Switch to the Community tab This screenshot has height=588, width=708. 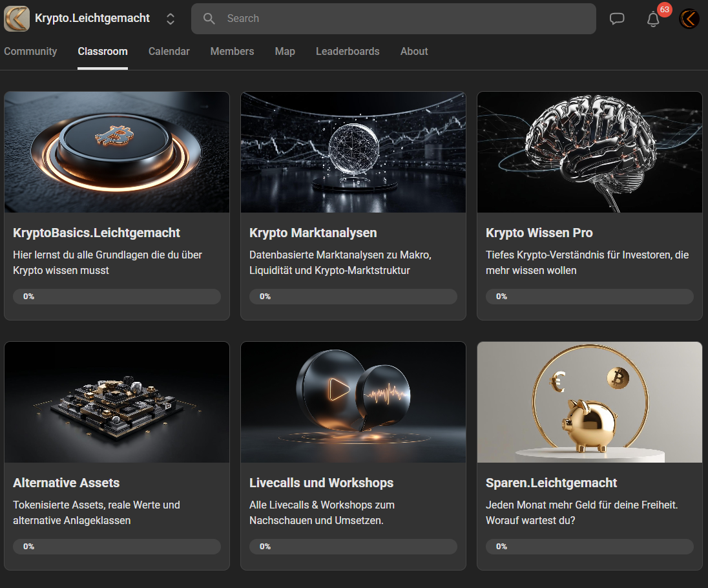click(x=30, y=52)
